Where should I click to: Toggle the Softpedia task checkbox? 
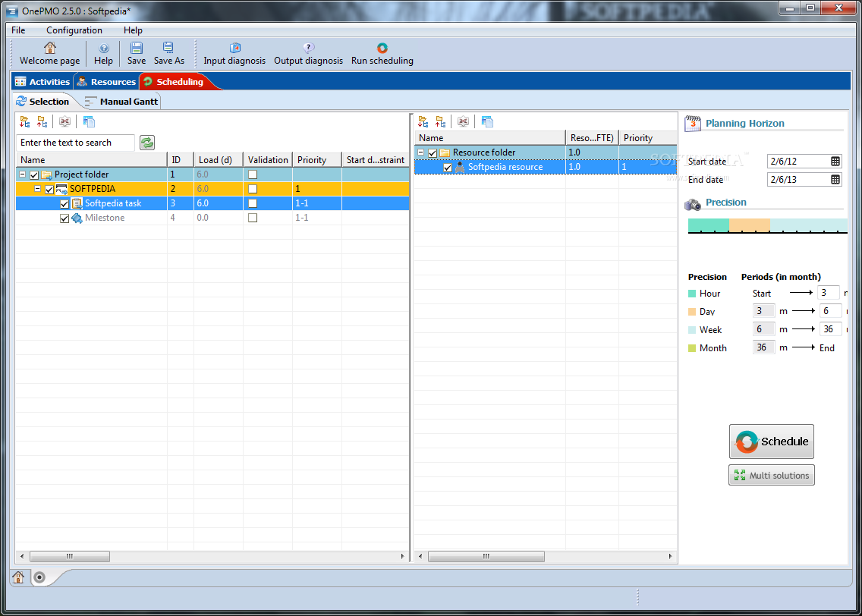tap(64, 204)
